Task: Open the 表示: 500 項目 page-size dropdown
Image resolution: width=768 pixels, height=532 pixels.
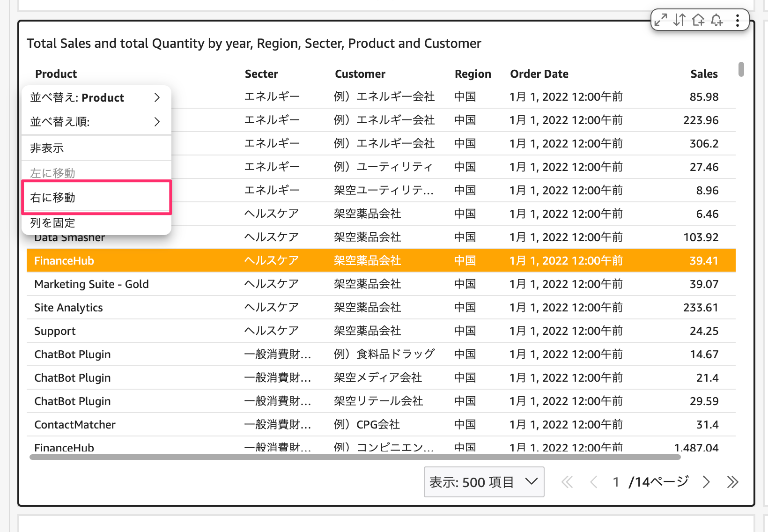Action: click(484, 482)
